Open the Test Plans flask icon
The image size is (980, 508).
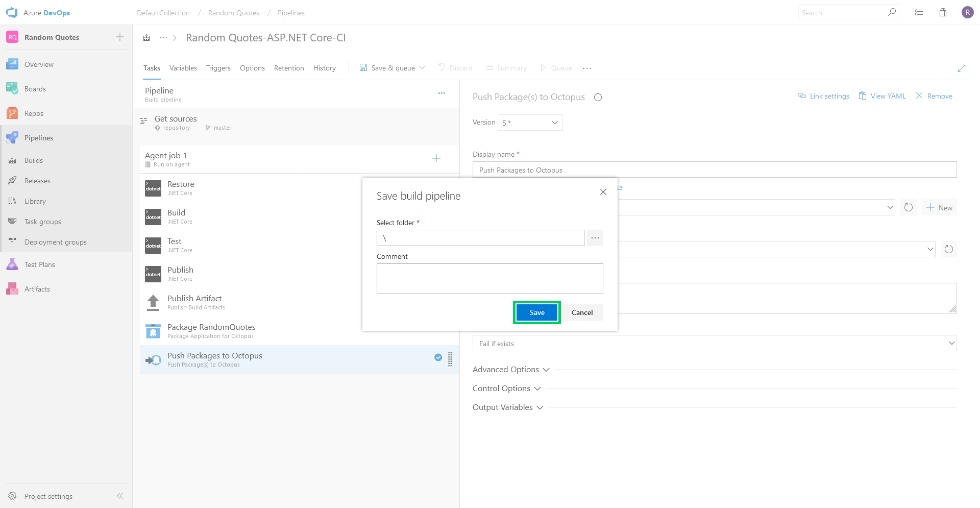(x=12, y=264)
